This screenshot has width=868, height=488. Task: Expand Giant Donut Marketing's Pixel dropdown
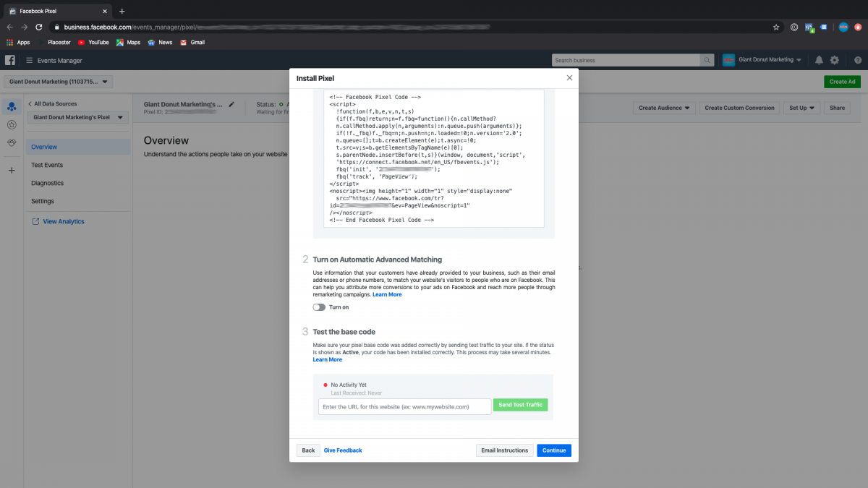coord(77,117)
